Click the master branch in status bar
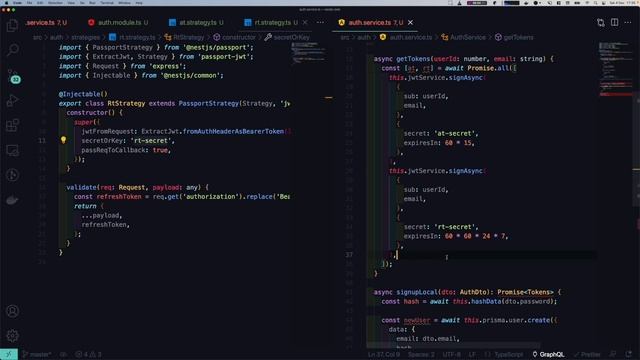 pyautogui.click(x=37, y=354)
